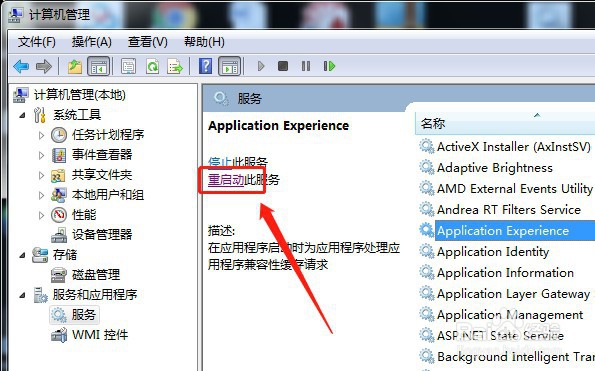Click 任务计划程序 label in tree
This screenshot has height=371, width=595.
[x=108, y=135]
